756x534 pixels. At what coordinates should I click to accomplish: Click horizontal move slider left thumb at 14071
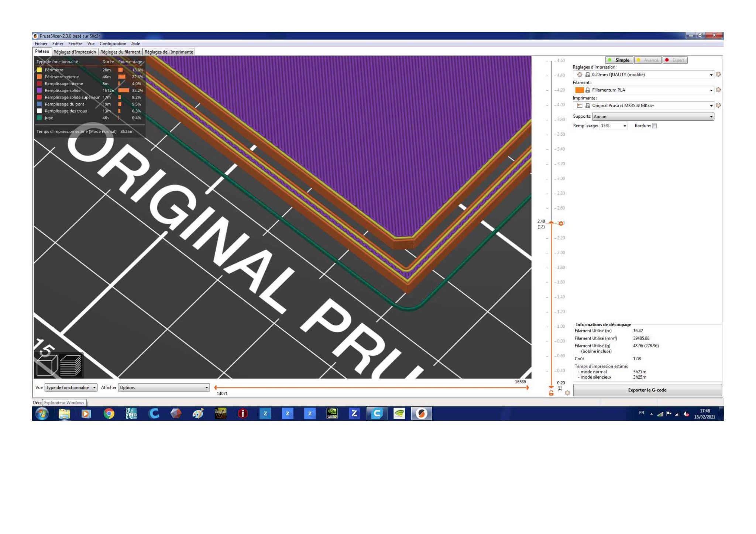click(x=216, y=387)
